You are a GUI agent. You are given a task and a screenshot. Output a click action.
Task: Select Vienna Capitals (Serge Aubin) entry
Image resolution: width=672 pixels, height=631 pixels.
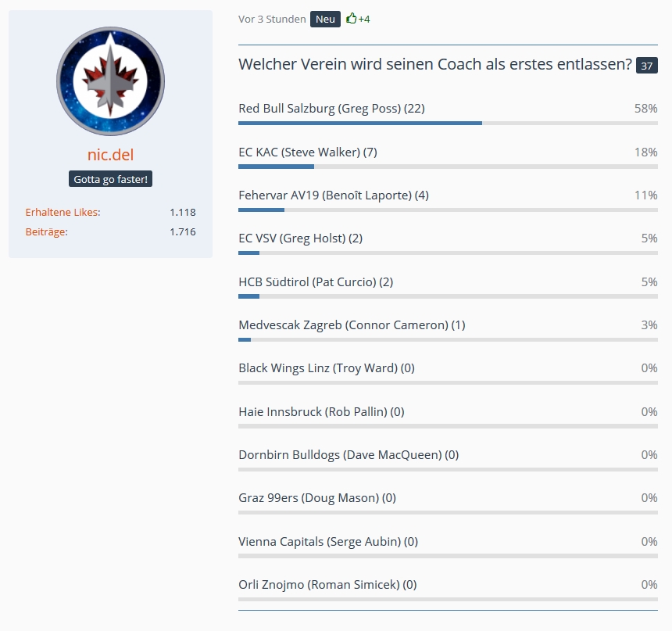pyautogui.click(x=328, y=541)
